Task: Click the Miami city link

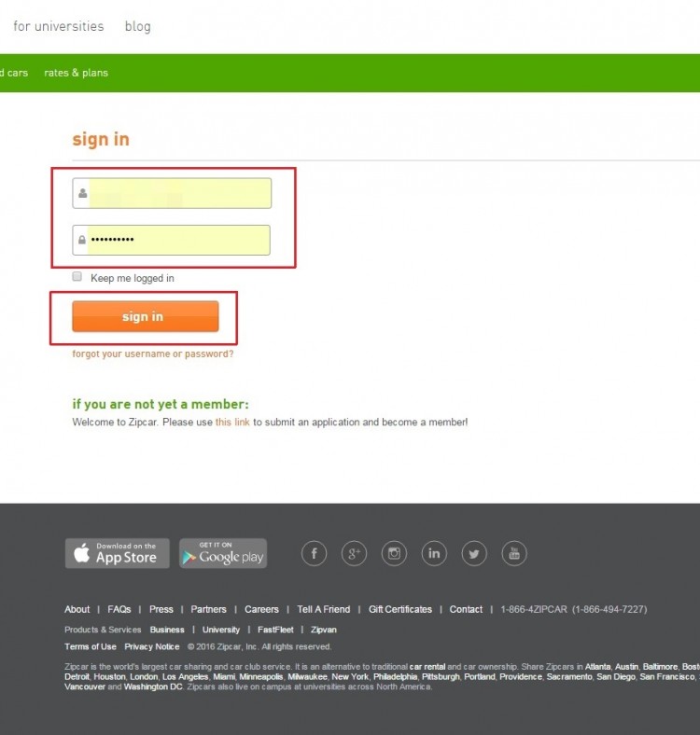Action: [224, 677]
